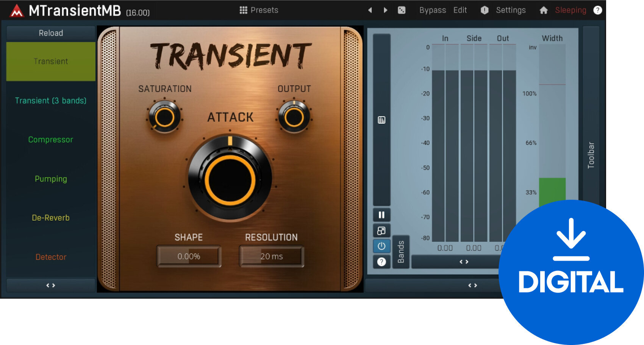644x345 pixels.
Task: Click the home icon in the top bar
Action: coord(544,10)
